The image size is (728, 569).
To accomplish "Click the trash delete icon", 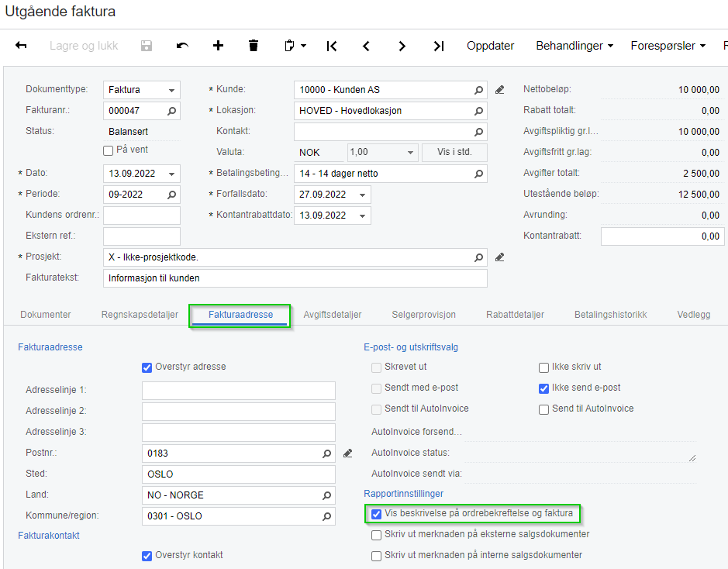I will 254,46.
